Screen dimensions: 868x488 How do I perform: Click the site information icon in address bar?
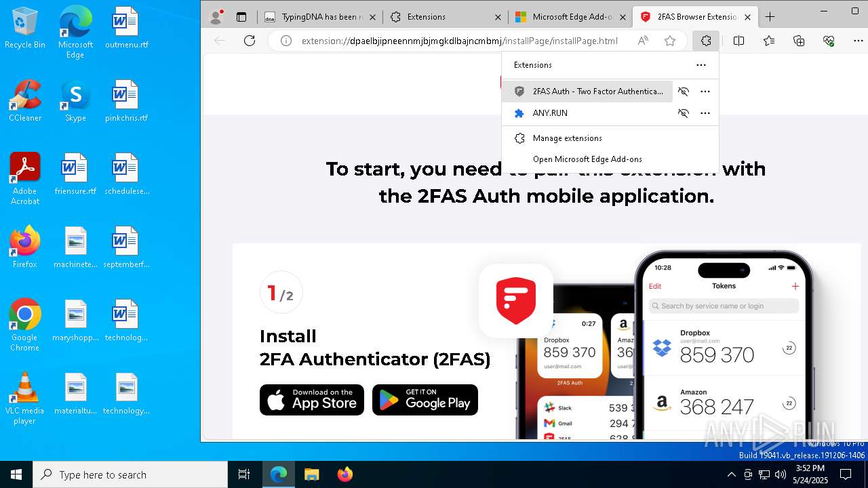(x=286, y=41)
